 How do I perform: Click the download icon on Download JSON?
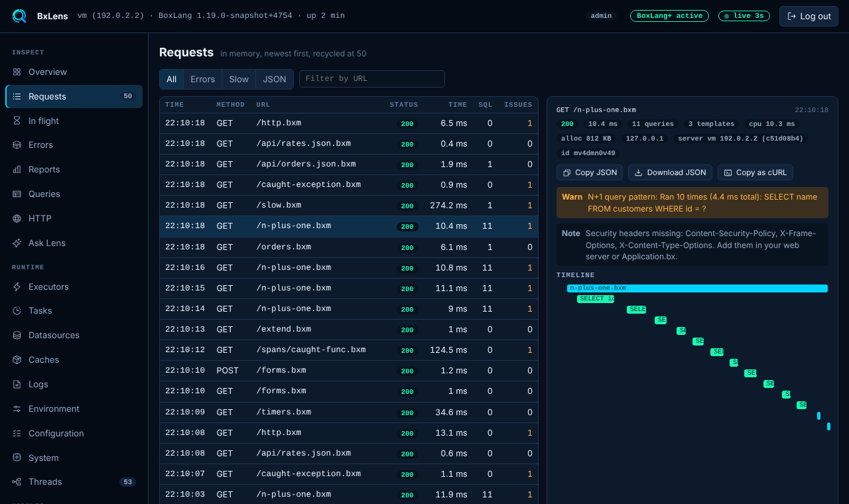tap(639, 172)
